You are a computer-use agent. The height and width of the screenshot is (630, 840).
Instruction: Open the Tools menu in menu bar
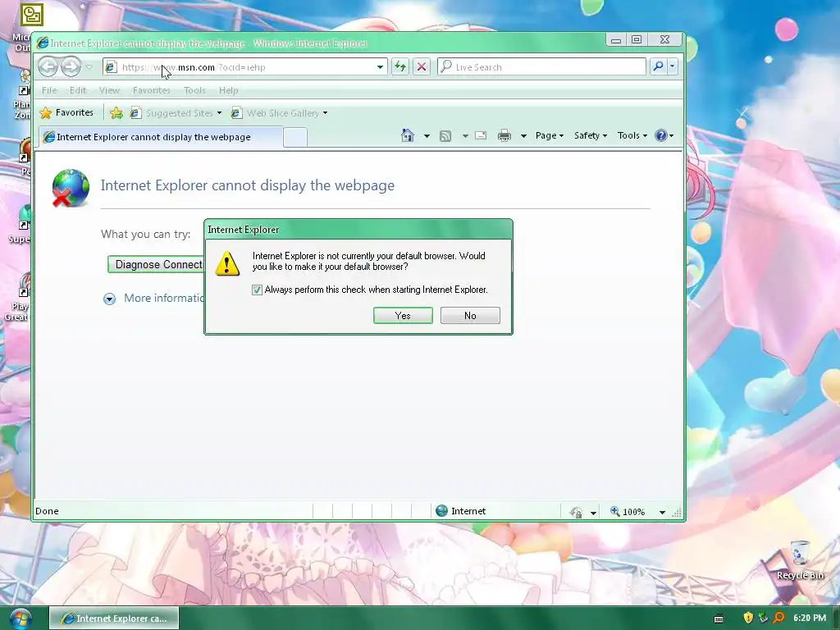tap(194, 90)
